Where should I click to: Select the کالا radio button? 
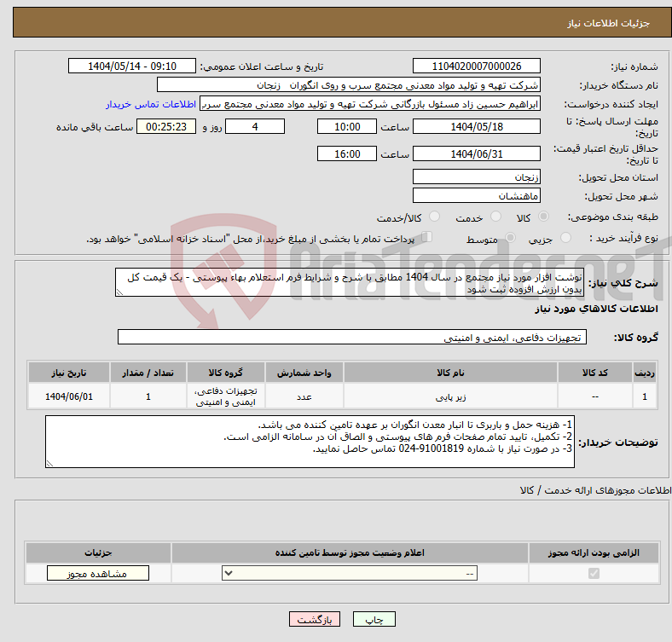coord(543,217)
